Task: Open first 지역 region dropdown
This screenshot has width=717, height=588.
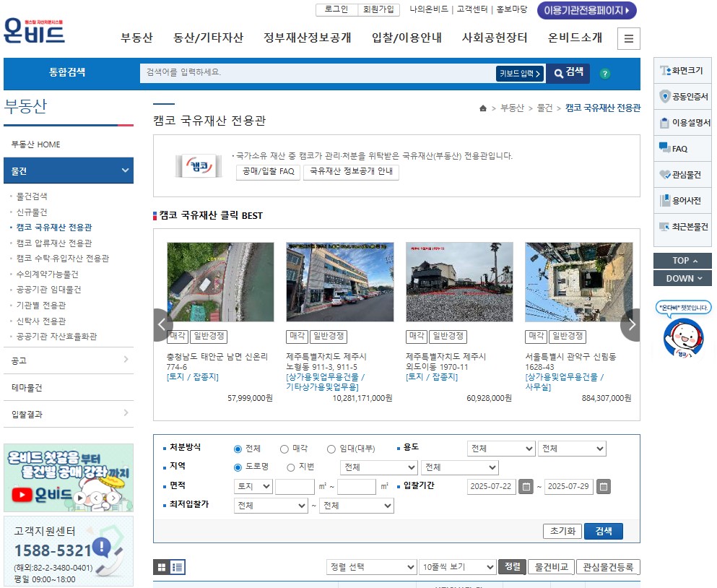Action: [378, 467]
